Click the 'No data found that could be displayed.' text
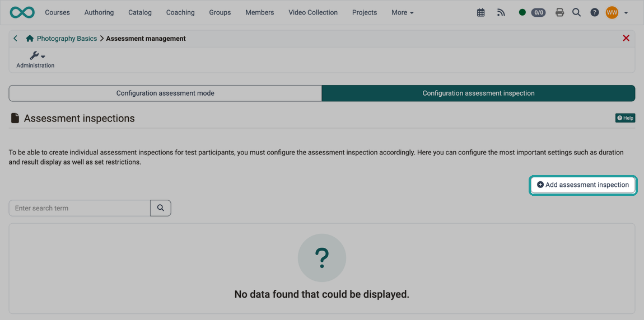The image size is (644, 320). (322, 294)
